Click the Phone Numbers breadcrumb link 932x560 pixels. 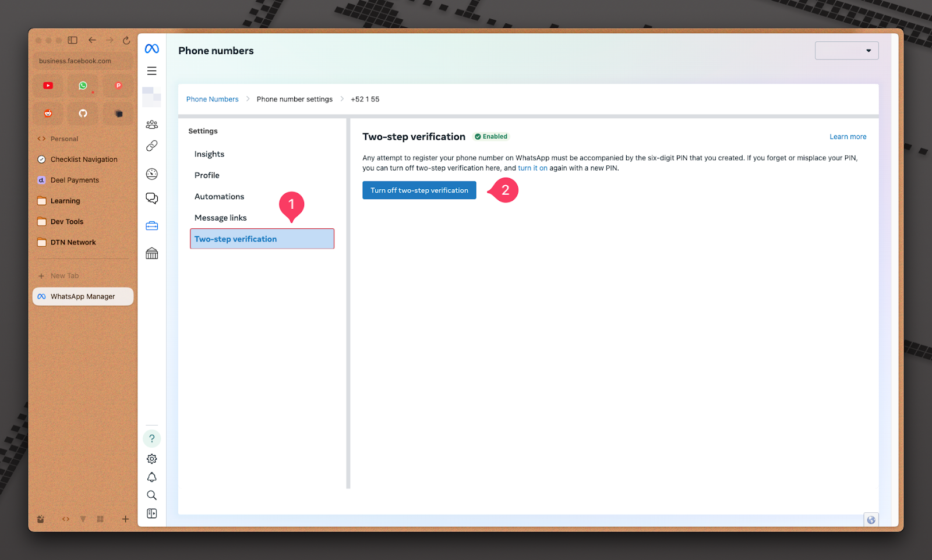coord(212,100)
